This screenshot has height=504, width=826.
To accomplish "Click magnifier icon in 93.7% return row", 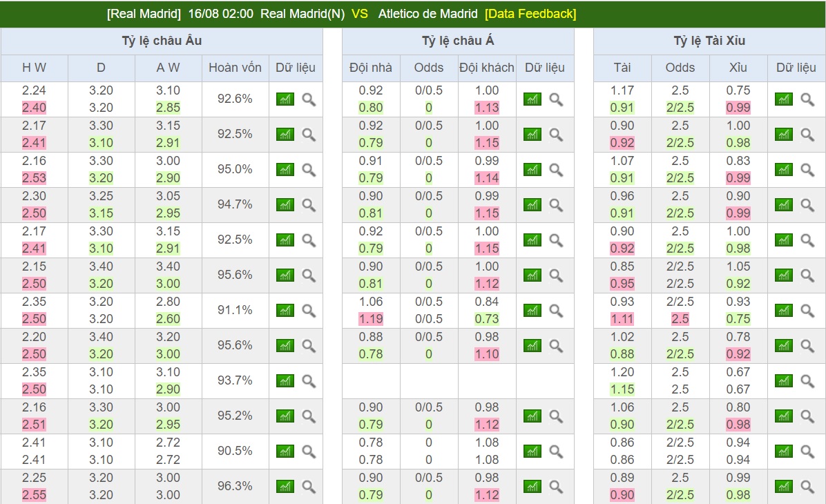I will tap(309, 381).
